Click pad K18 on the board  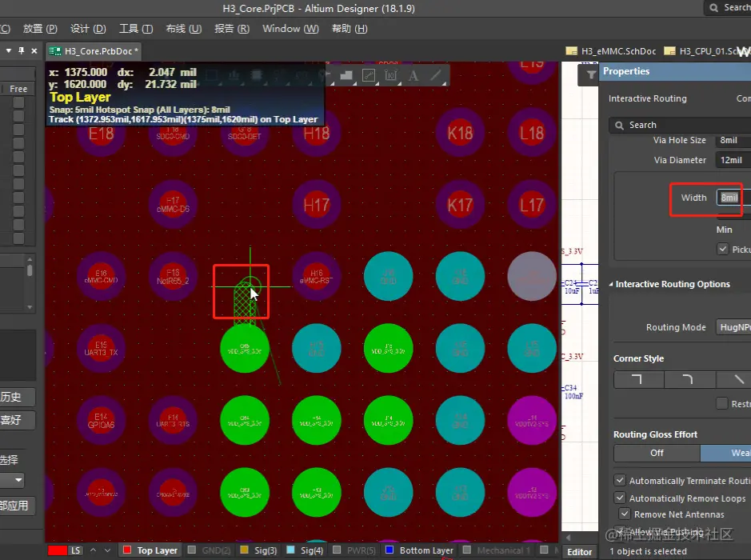pyautogui.click(x=460, y=133)
